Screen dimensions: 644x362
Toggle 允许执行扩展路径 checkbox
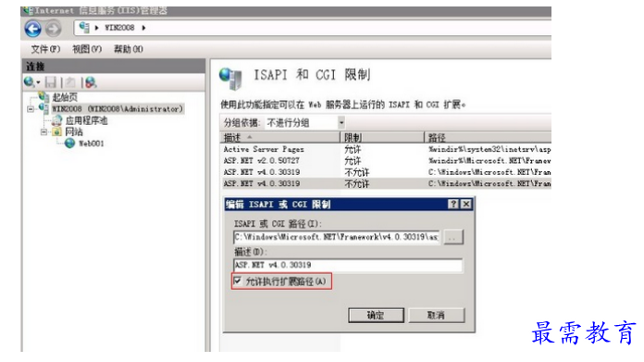coord(237,281)
